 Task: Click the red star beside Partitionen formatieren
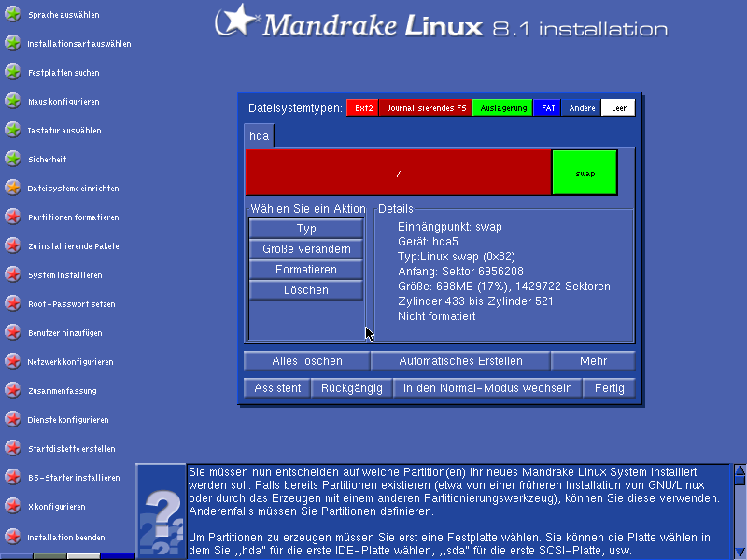12,217
